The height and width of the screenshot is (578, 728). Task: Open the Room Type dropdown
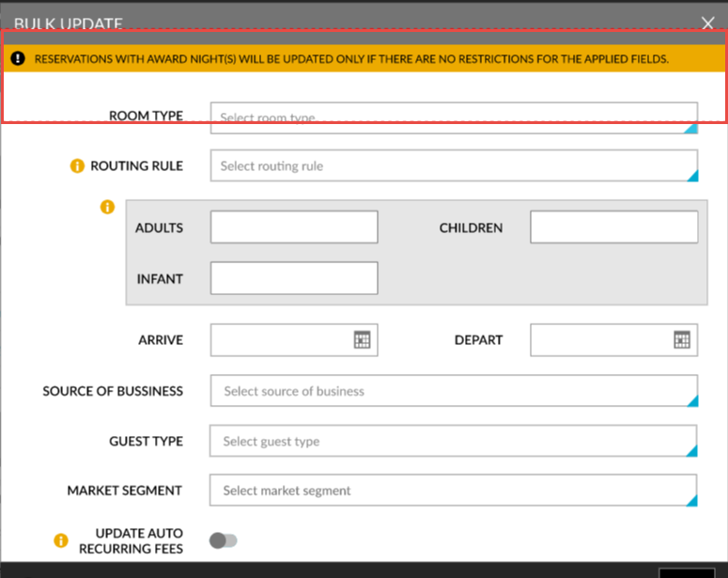pos(454,118)
